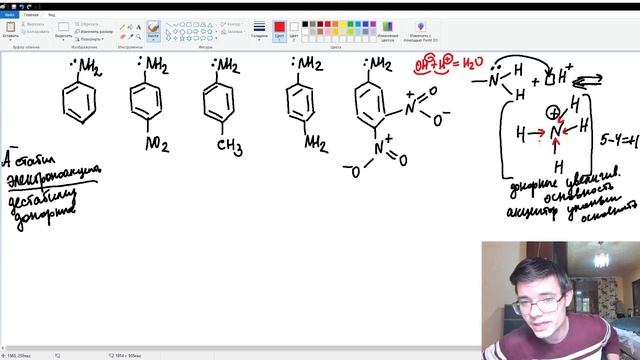The image size is (640, 360).
Task: Choose the Rectangle shape
Action: tap(189, 25)
